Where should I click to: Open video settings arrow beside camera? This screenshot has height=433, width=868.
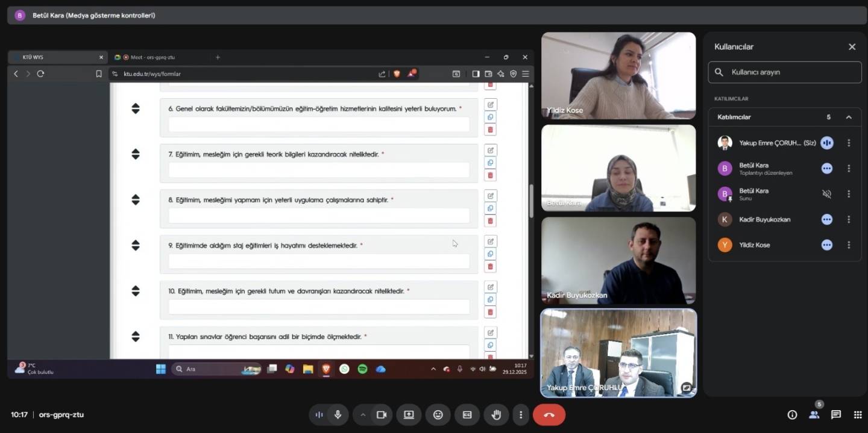[x=363, y=415]
